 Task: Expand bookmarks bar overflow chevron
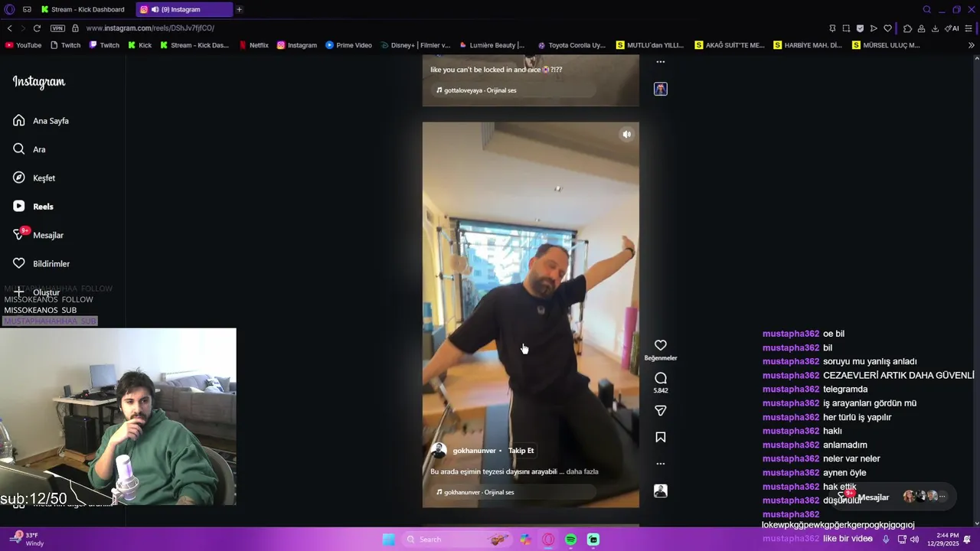(x=972, y=45)
